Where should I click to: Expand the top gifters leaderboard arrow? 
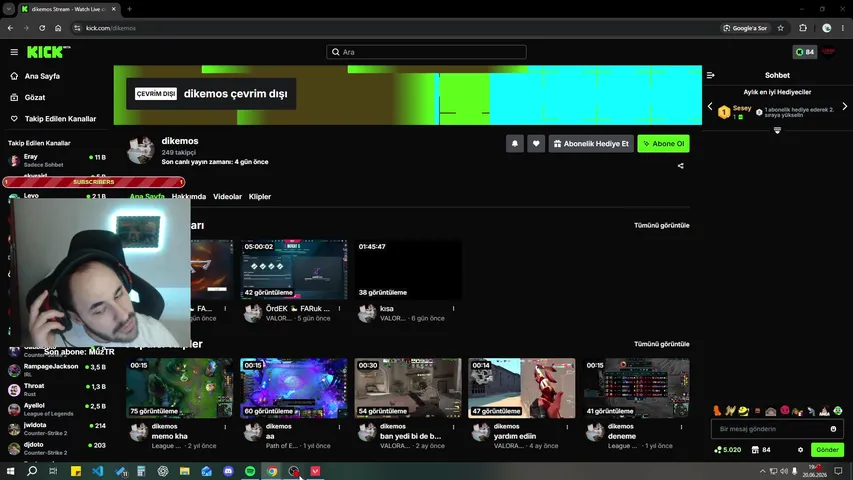[x=777, y=130]
